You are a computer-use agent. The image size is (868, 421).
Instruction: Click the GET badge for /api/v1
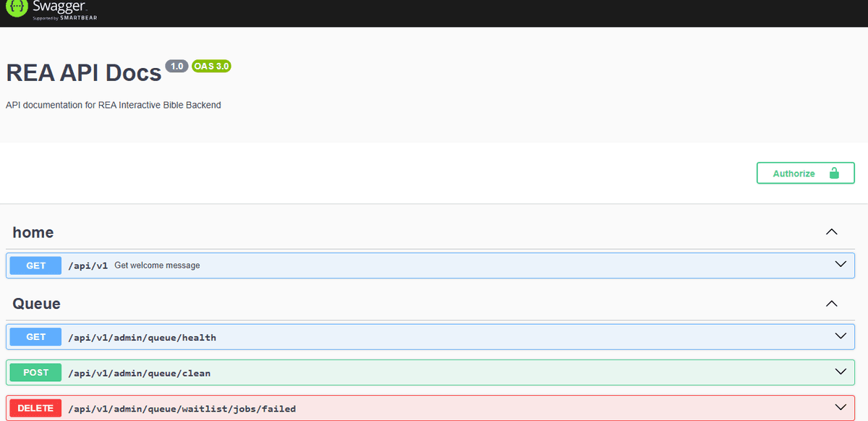pos(36,265)
